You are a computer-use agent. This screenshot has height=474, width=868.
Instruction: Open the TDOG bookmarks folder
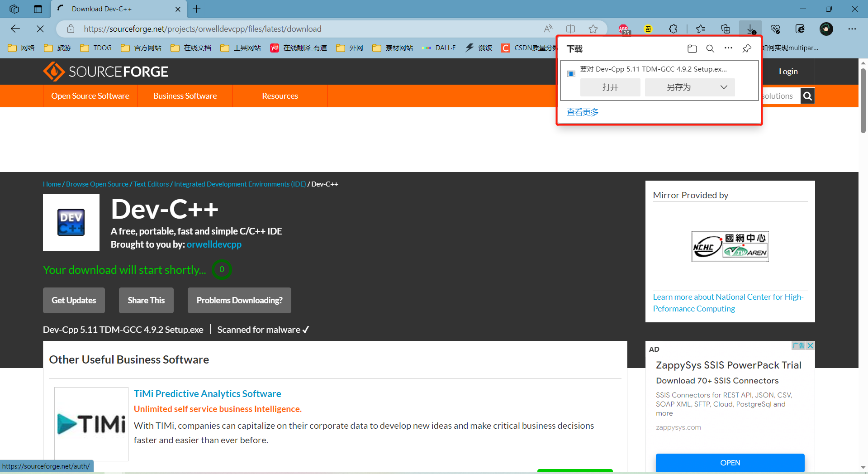coord(96,48)
